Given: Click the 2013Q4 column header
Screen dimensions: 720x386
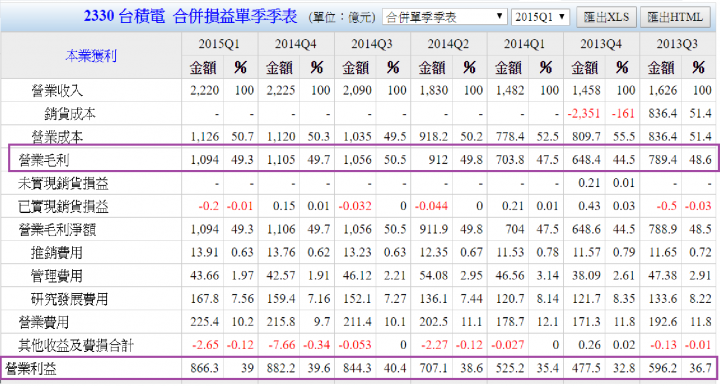Looking at the screenshot, I should tap(601, 44).
